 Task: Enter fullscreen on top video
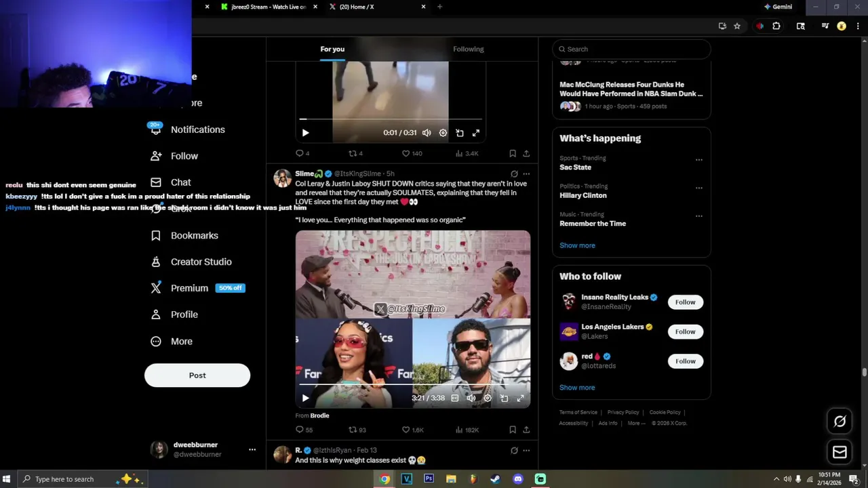475,133
